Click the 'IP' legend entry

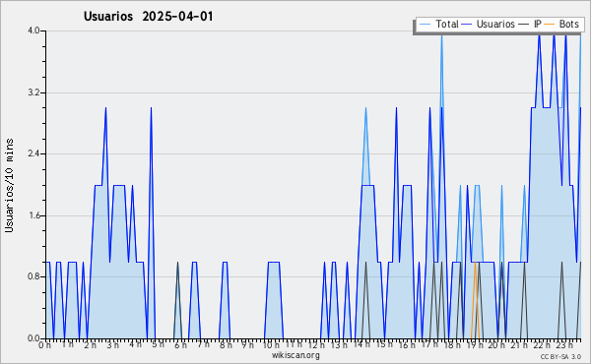[538, 24]
